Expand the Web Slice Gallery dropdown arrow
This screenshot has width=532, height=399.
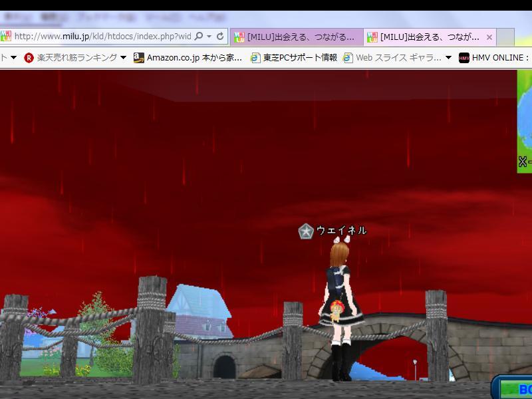(448, 58)
